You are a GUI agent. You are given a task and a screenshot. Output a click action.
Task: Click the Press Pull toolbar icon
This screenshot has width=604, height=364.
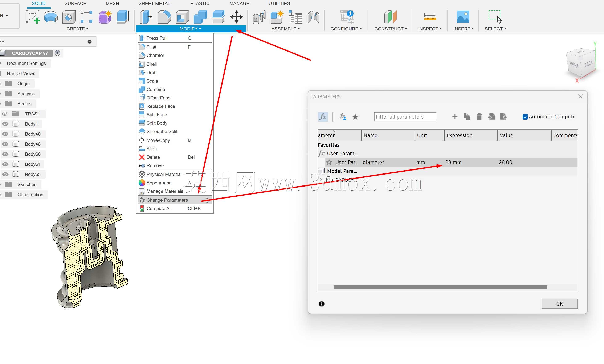click(x=146, y=17)
